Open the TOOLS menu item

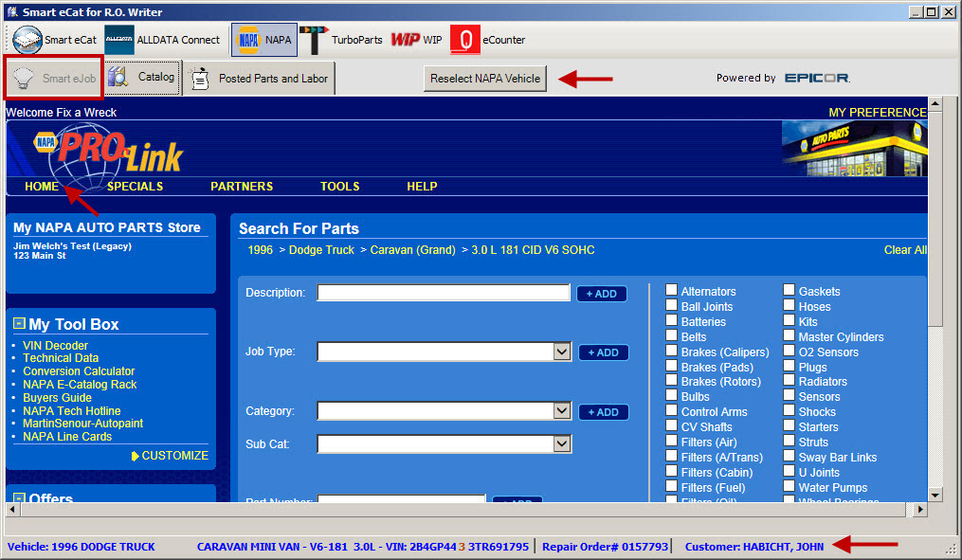pyautogui.click(x=339, y=187)
